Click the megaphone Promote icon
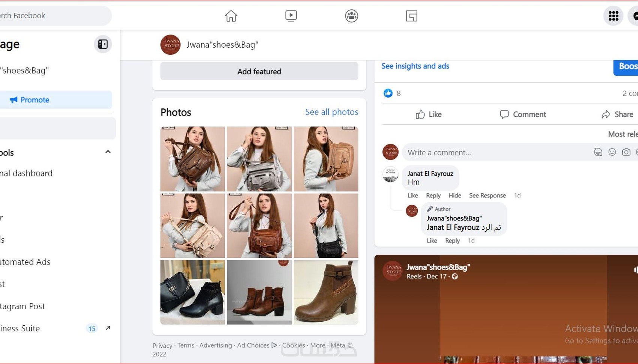 tap(14, 100)
